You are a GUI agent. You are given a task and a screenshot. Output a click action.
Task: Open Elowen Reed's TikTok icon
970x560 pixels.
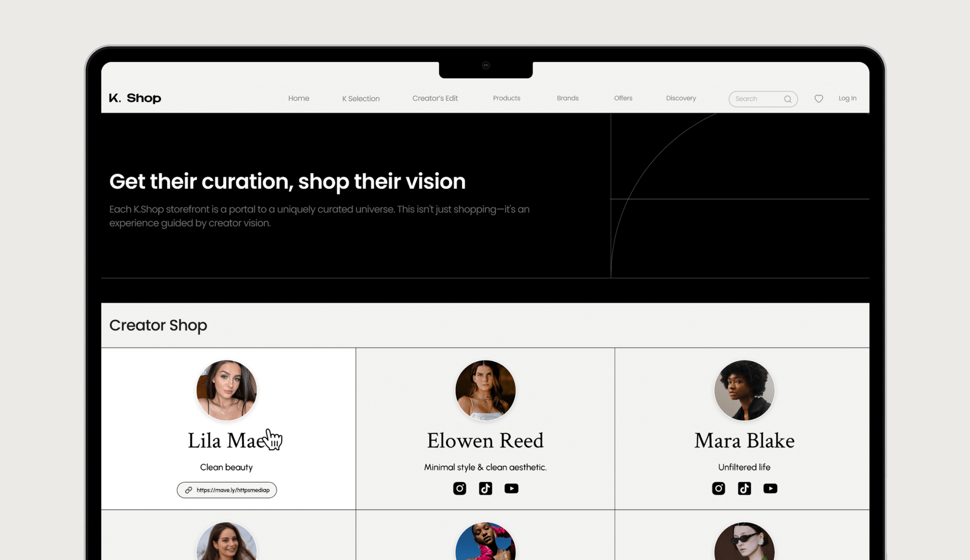coord(485,488)
